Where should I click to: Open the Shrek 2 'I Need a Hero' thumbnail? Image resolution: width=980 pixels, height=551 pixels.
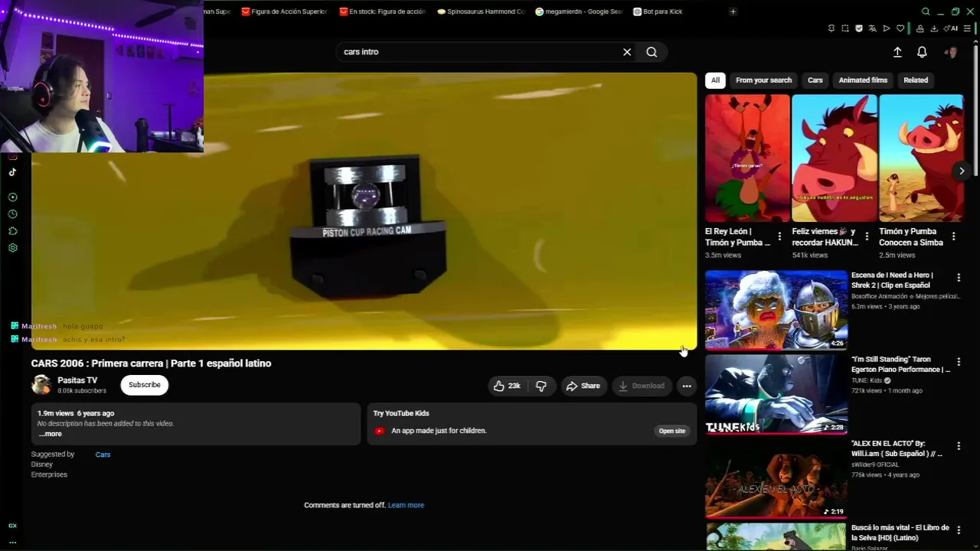(x=776, y=310)
